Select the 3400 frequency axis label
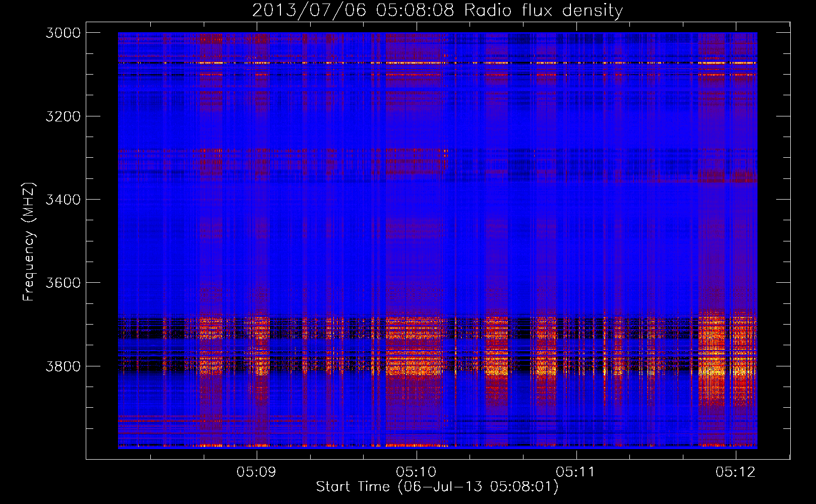Screen dimensions: 816x504 pos(63,200)
